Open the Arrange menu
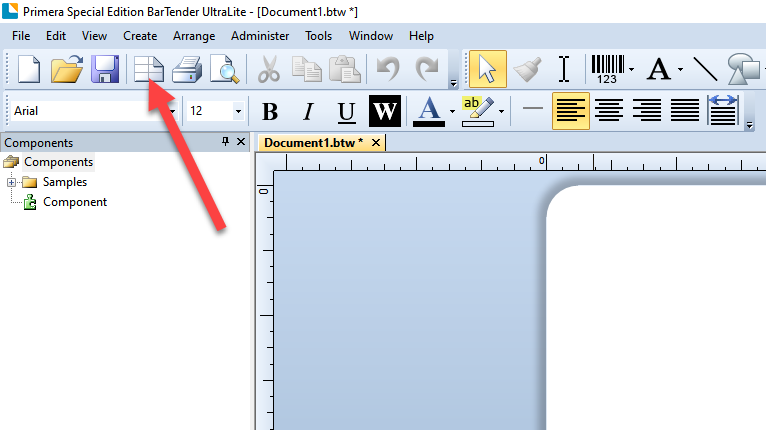The width and height of the screenshot is (766, 430). [x=194, y=36]
